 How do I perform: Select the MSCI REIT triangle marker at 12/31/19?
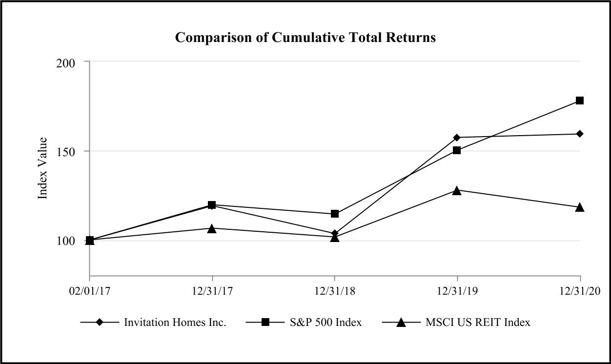[457, 190]
